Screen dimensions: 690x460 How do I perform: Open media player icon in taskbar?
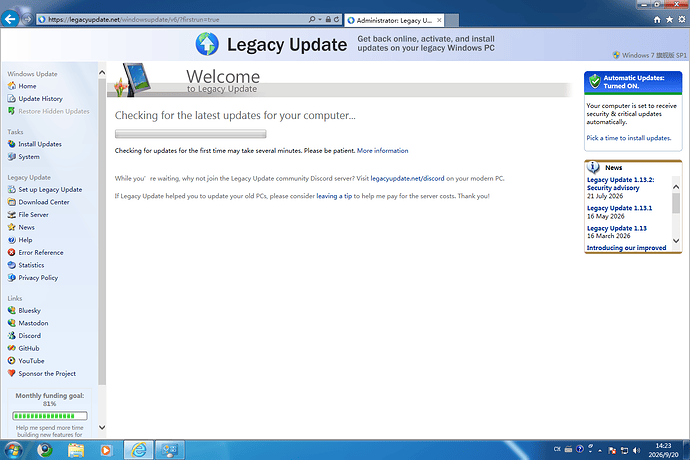click(x=106, y=450)
